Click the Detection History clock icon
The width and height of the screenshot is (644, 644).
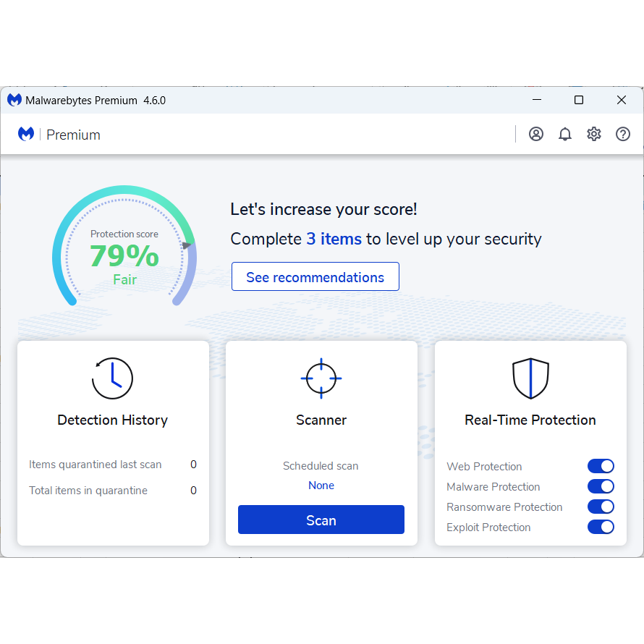tap(112, 378)
